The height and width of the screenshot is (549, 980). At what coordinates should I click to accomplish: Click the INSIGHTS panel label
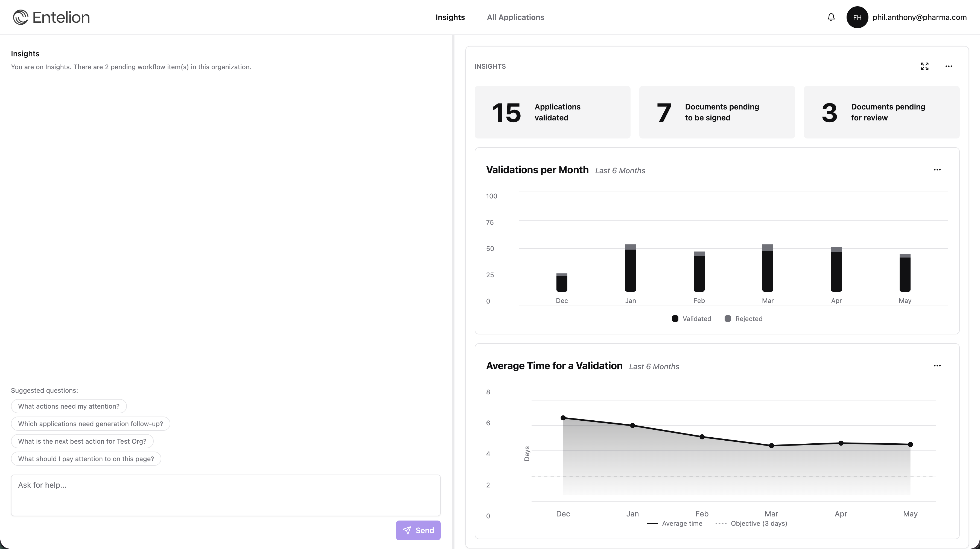(490, 66)
